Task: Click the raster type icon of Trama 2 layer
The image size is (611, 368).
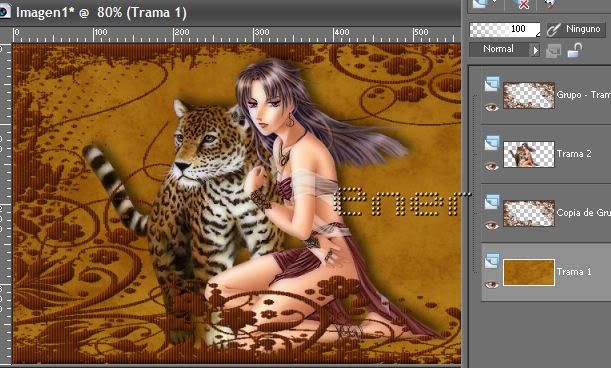Action: coord(492,143)
